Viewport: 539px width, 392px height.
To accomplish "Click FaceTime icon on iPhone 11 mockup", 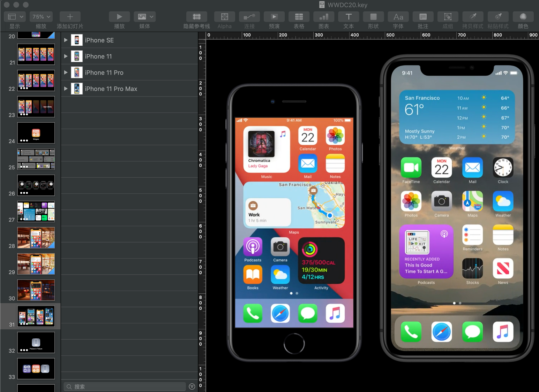I will coord(411,168).
